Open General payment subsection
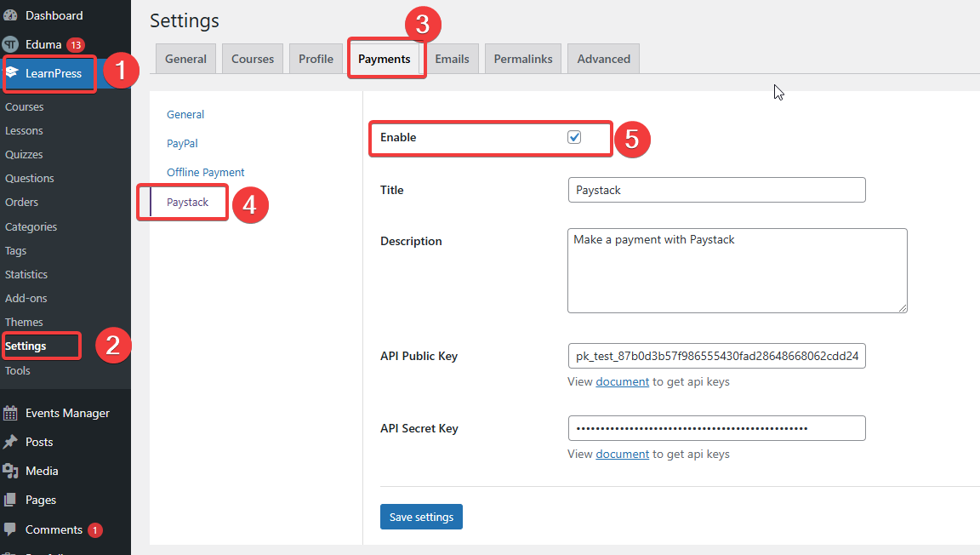 tap(185, 115)
